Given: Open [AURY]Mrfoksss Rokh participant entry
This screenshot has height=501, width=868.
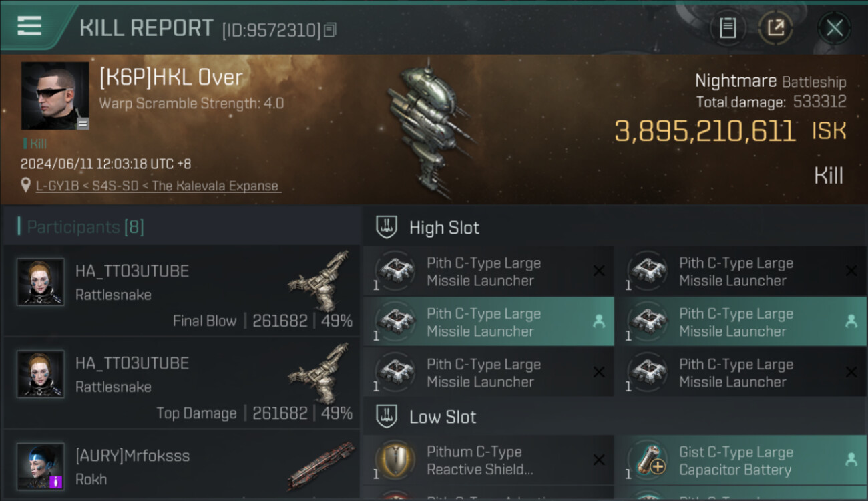Looking at the screenshot, I should click(182, 467).
